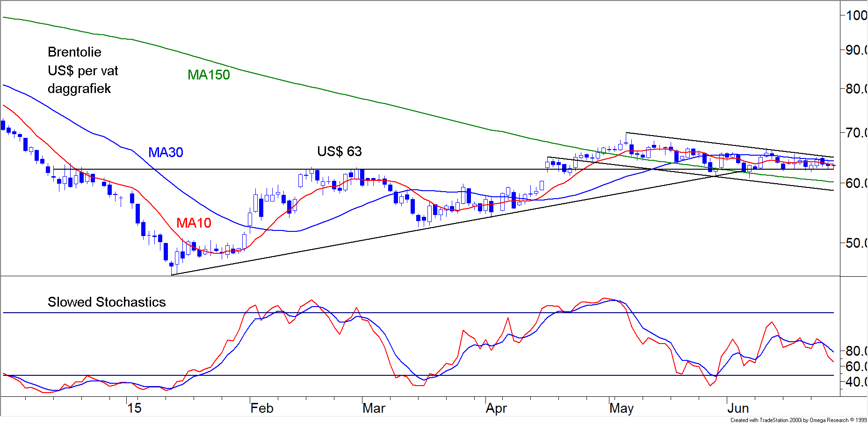Click the daggrafiek label

click(x=79, y=89)
